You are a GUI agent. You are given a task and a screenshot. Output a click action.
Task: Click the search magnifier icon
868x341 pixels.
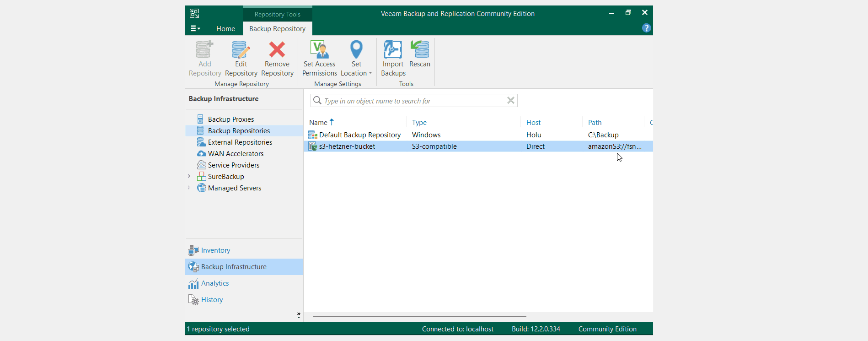tap(317, 100)
